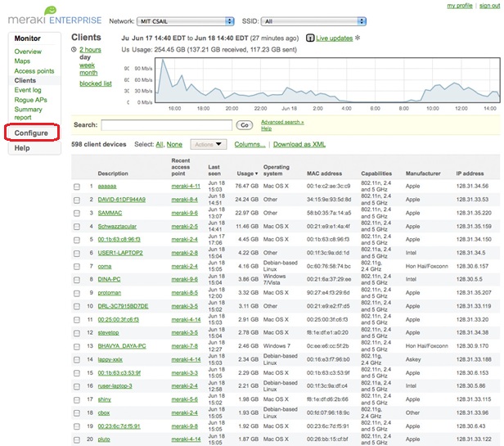Open client ruser-laptop-3
The image size is (504, 446).
[x=115, y=386]
